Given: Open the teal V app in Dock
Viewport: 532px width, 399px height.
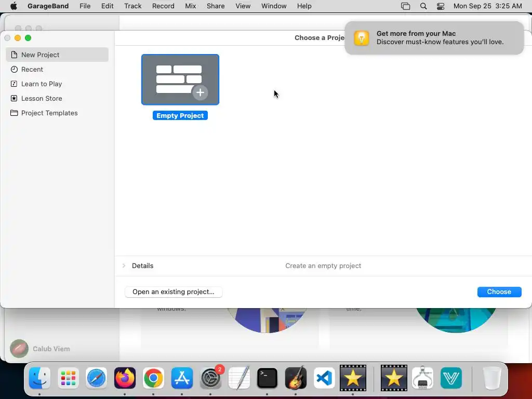Looking at the screenshot, I should 451,378.
